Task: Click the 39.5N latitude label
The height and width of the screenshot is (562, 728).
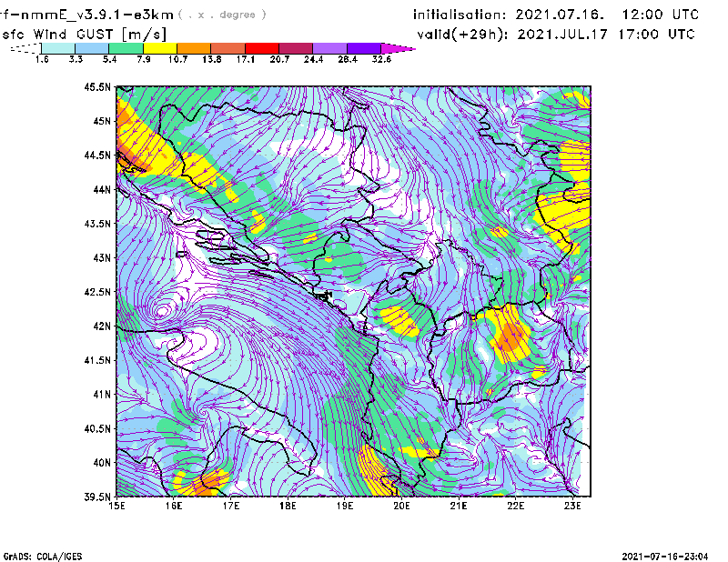Action: coord(97,497)
